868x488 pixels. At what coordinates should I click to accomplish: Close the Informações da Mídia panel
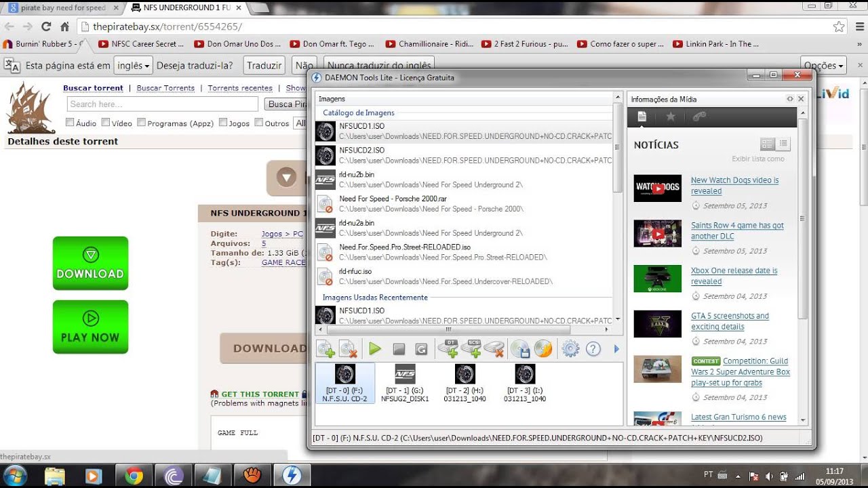click(x=801, y=99)
